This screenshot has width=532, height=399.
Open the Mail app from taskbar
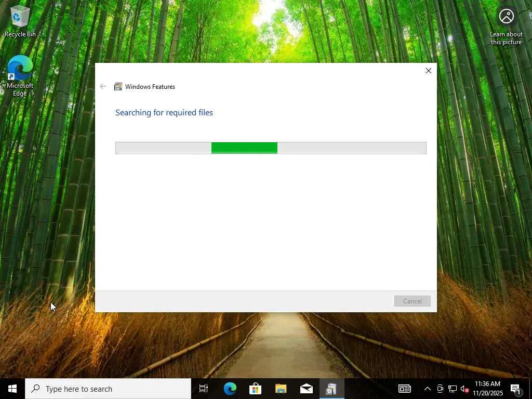307,389
